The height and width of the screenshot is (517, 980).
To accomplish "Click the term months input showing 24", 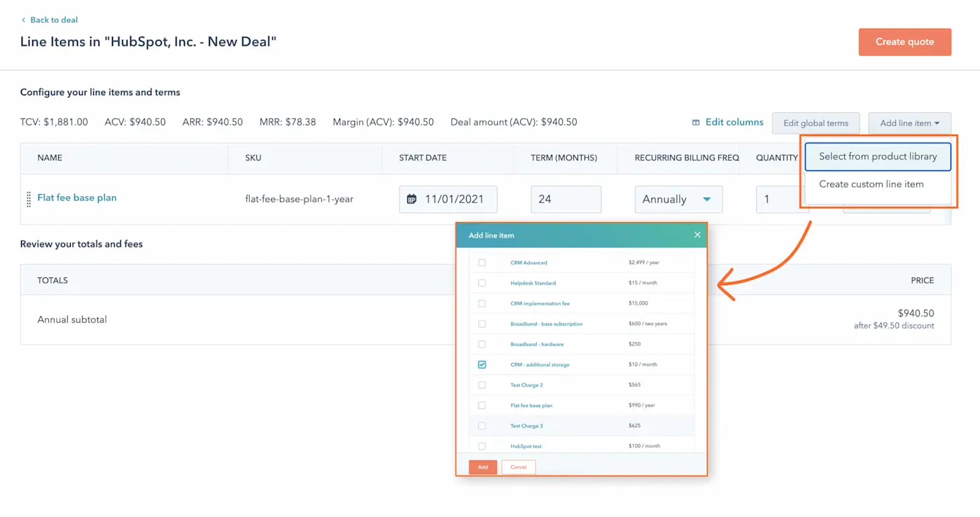I will pyautogui.click(x=566, y=199).
